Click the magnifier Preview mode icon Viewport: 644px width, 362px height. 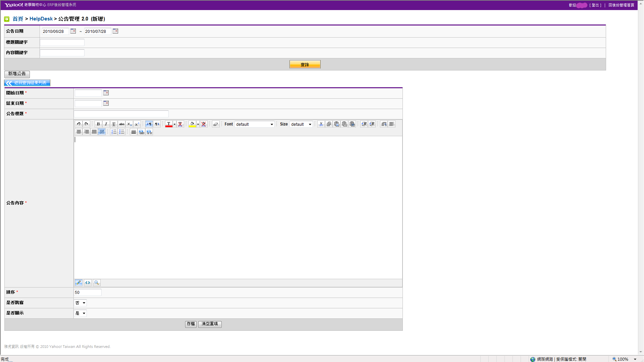point(97,283)
